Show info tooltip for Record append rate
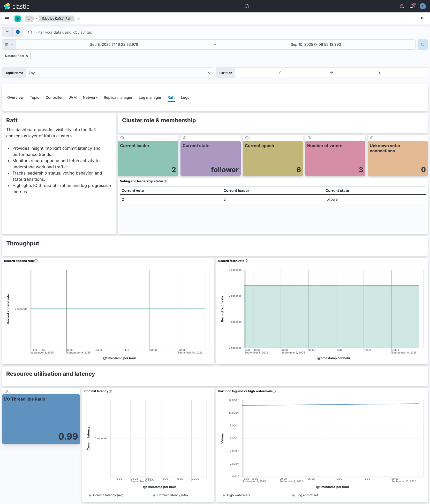430x504 pixels. pyautogui.click(x=36, y=261)
